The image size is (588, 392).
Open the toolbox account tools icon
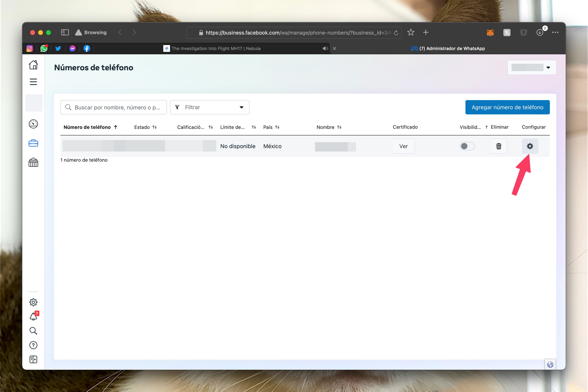click(33, 143)
